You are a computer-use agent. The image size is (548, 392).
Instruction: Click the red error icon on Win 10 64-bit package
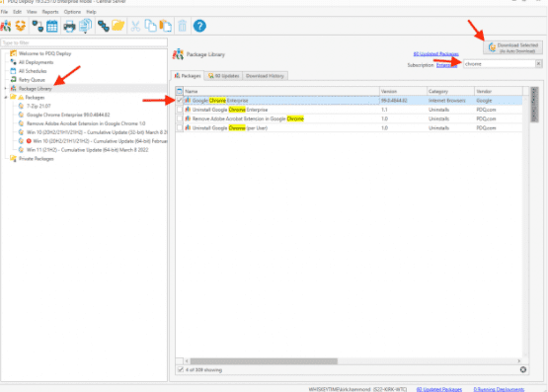(x=29, y=141)
